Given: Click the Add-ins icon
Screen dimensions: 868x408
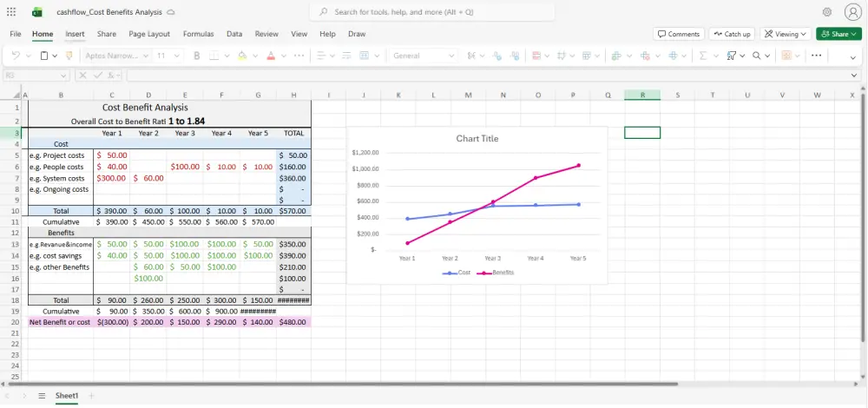Looking at the screenshot, I should click(x=786, y=56).
